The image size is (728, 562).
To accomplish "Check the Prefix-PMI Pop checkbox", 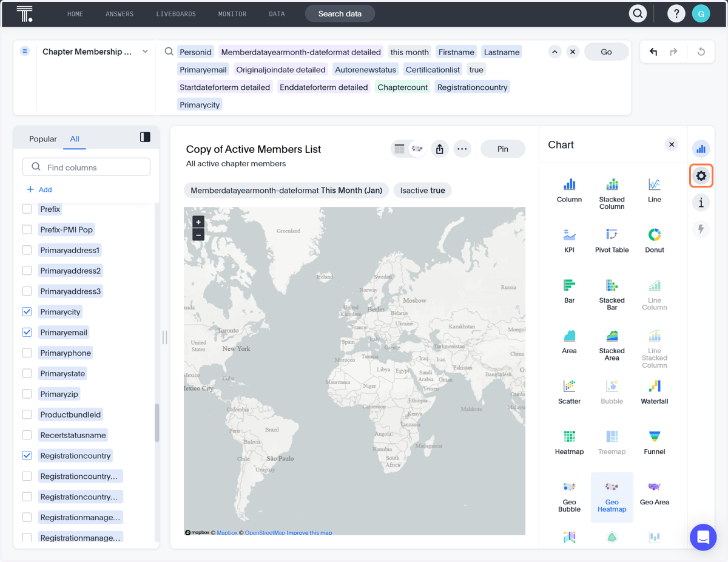I will coord(27,229).
